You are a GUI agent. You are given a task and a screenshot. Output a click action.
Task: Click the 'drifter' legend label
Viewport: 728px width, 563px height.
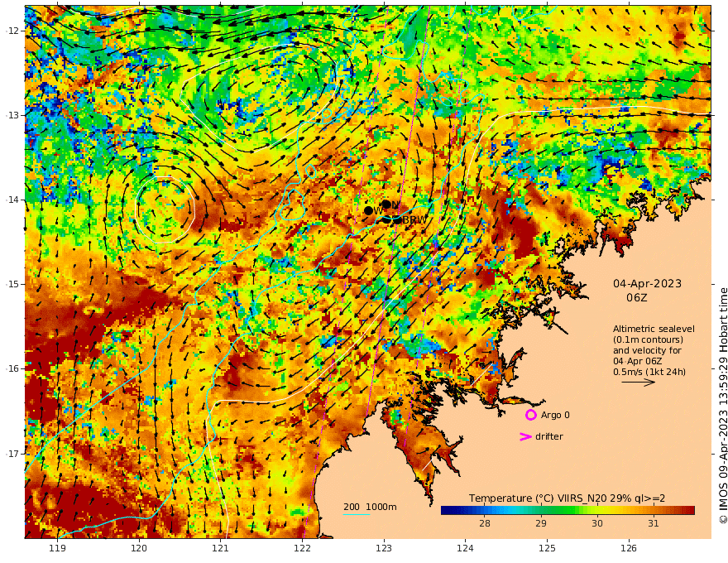548,436
